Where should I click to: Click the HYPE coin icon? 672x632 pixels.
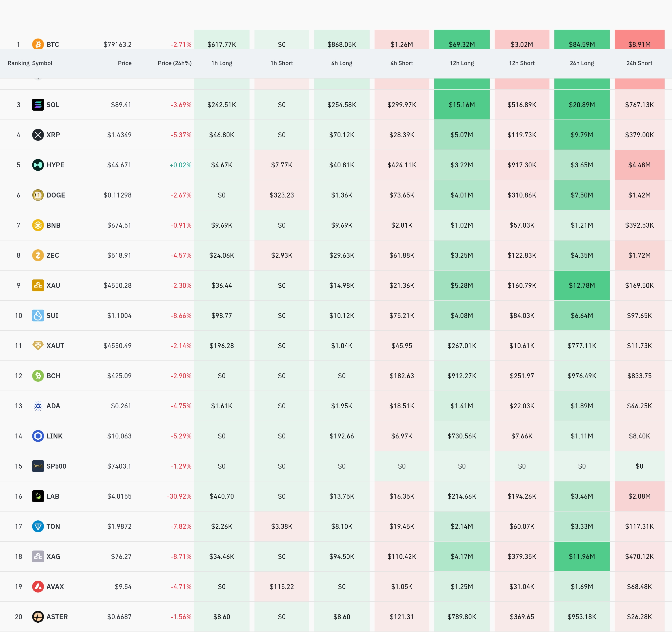pyautogui.click(x=38, y=165)
